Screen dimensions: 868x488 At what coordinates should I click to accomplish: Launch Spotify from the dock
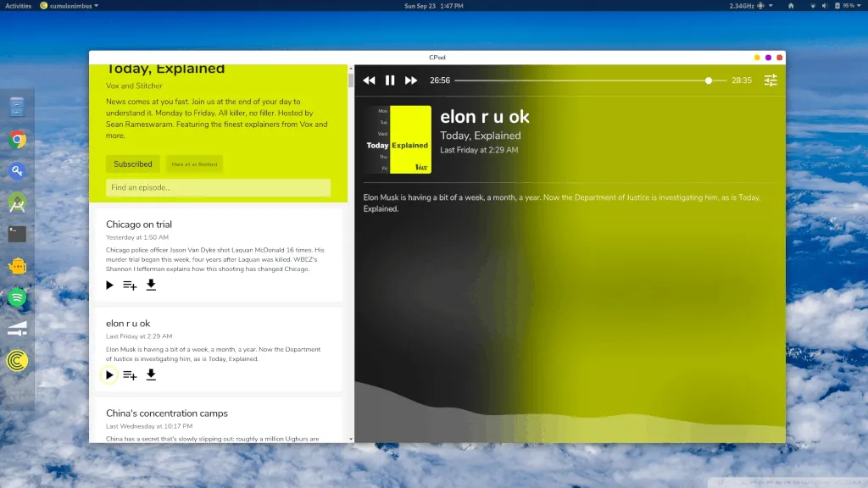(x=17, y=297)
